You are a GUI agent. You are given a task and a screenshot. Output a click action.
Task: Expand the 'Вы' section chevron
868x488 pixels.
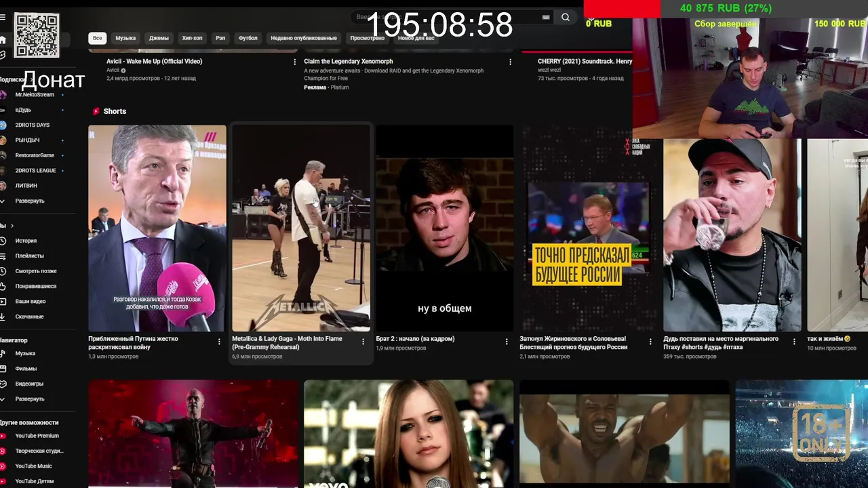pyautogui.click(x=12, y=226)
